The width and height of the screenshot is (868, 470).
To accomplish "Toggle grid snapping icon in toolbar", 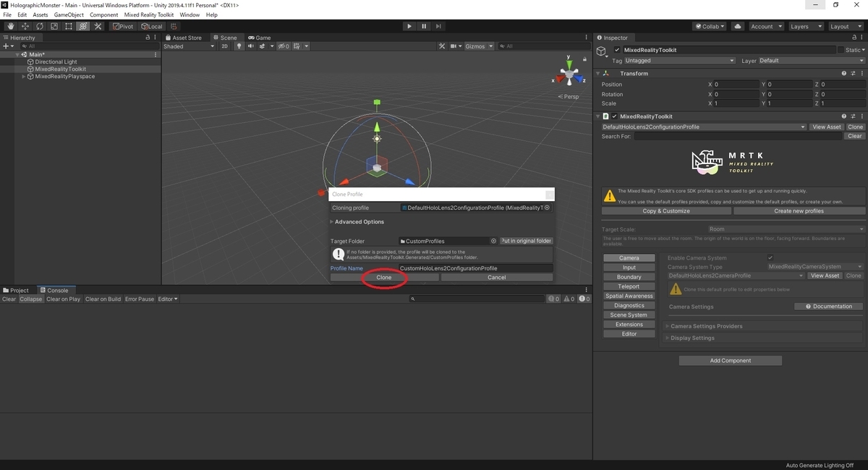I will tap(174, 26).
